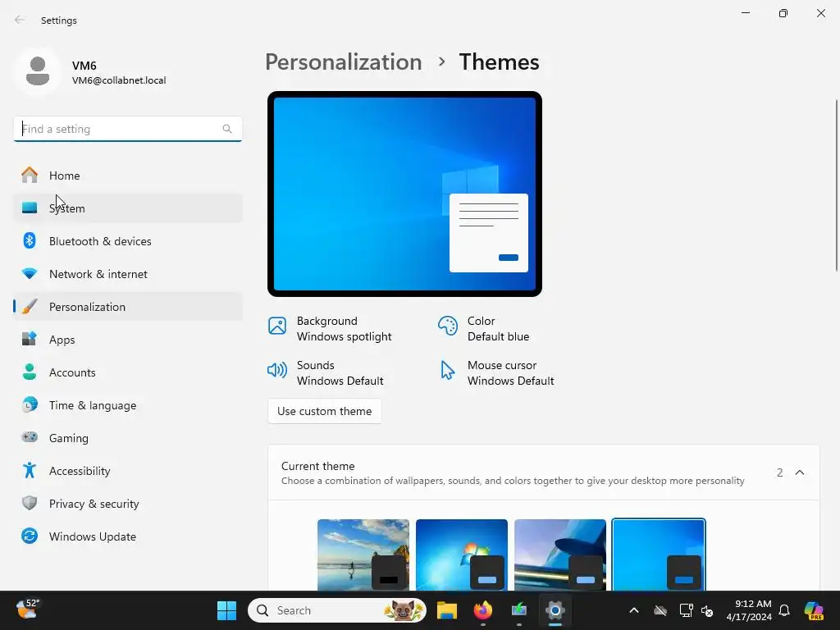Image resolution: width=840 pixels, height=630 pixels.
Task: Open Time & language settings
Action: tap(128, 405)
